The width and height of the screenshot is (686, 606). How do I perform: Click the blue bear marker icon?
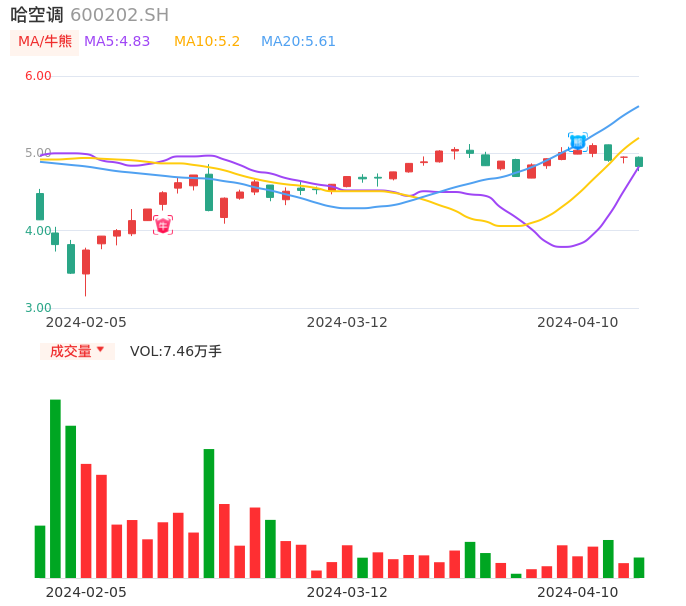coord(577,141)
